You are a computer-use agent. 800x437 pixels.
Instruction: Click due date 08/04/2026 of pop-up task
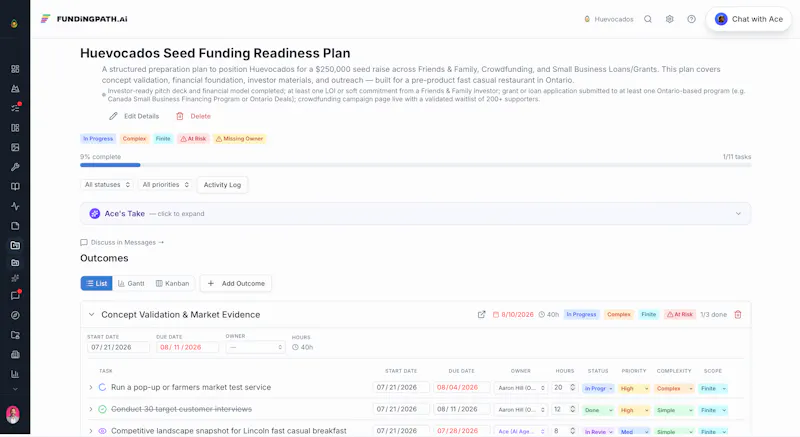[x=462, y=388]
